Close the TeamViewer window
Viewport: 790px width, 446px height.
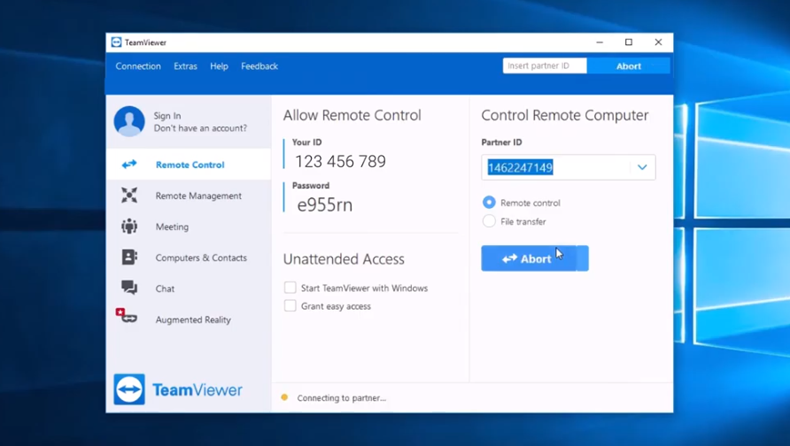(658, 42)
